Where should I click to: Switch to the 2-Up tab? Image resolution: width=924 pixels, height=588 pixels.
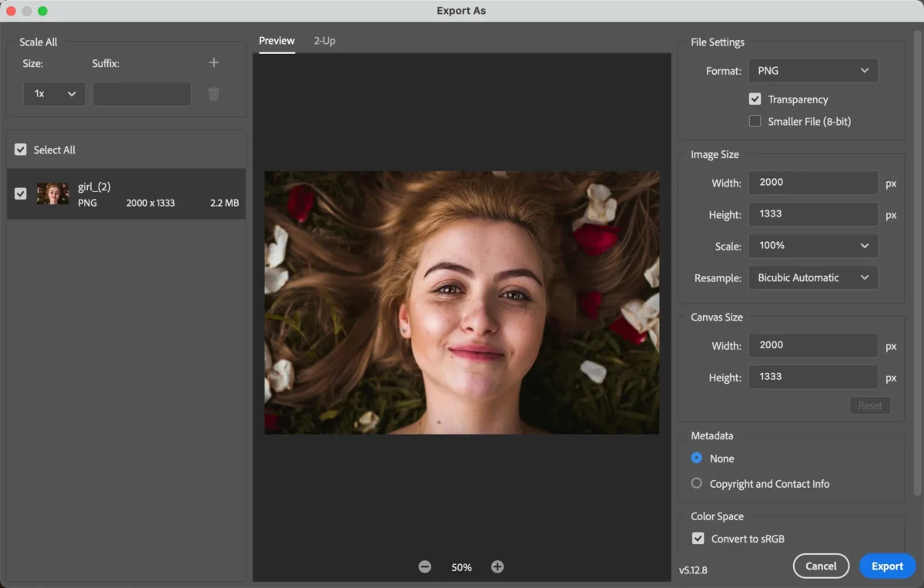tap(324, 41)
